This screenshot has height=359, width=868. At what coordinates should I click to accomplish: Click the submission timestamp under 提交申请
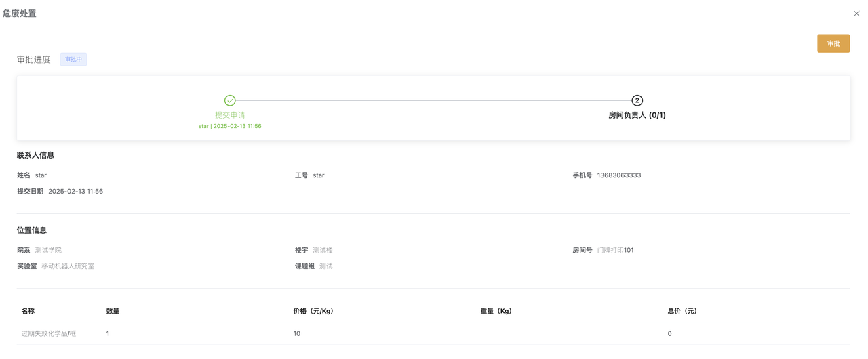(230, 127)
